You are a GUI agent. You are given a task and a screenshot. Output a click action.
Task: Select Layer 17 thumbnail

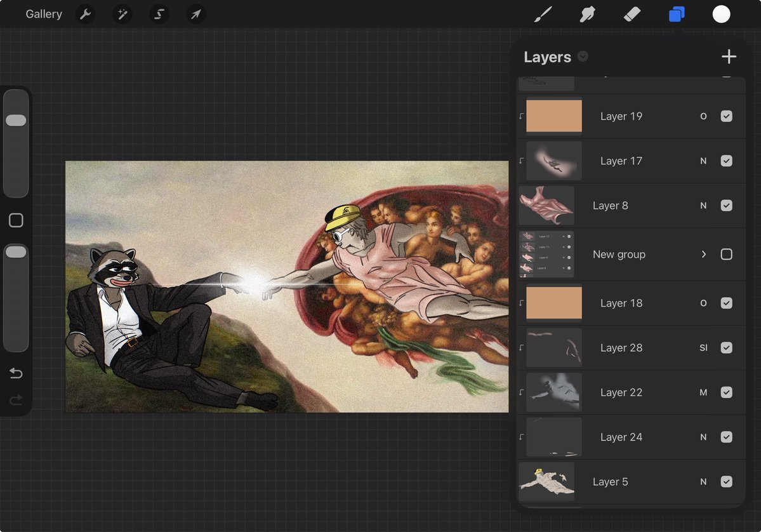coord(553,161)
